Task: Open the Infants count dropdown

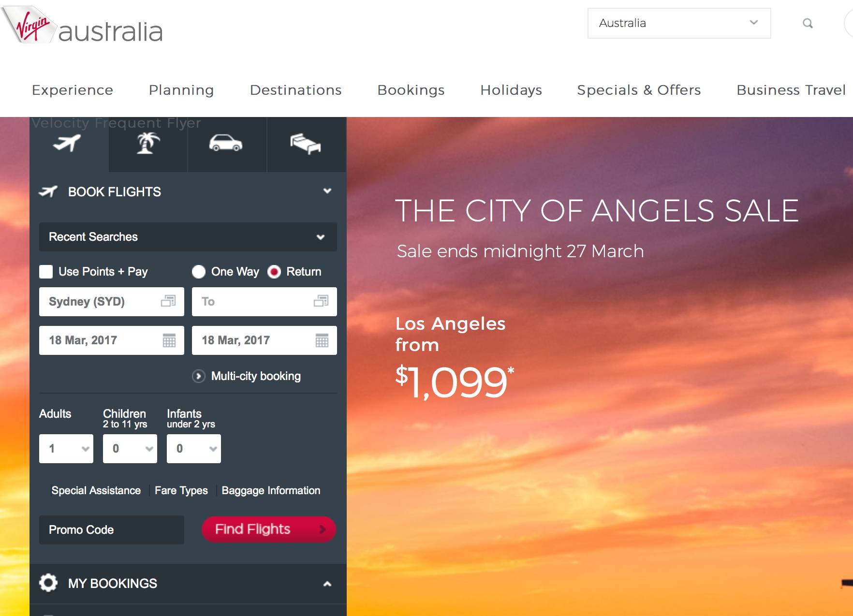Action: click(194, 449)
